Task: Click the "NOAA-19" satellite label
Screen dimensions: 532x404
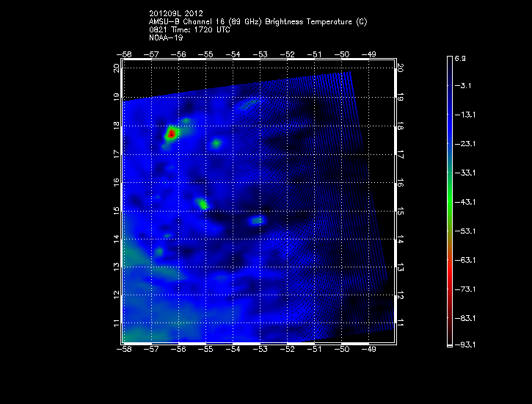Action: 166,37
